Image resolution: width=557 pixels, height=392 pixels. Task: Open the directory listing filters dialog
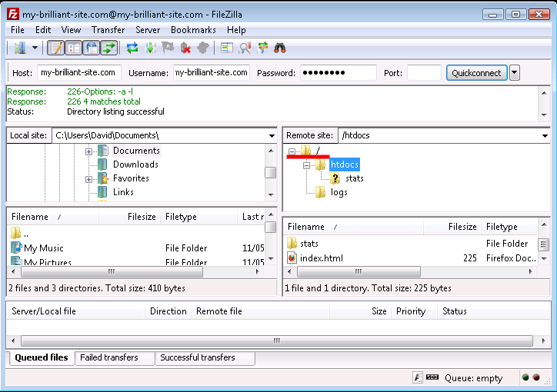pyautogui.click(x=227, y=48)
